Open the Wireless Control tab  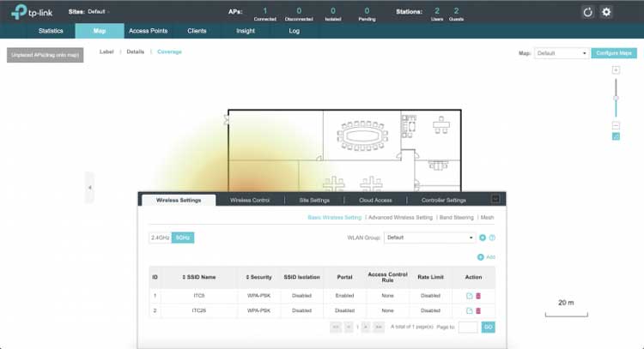(x=250, y=200)
